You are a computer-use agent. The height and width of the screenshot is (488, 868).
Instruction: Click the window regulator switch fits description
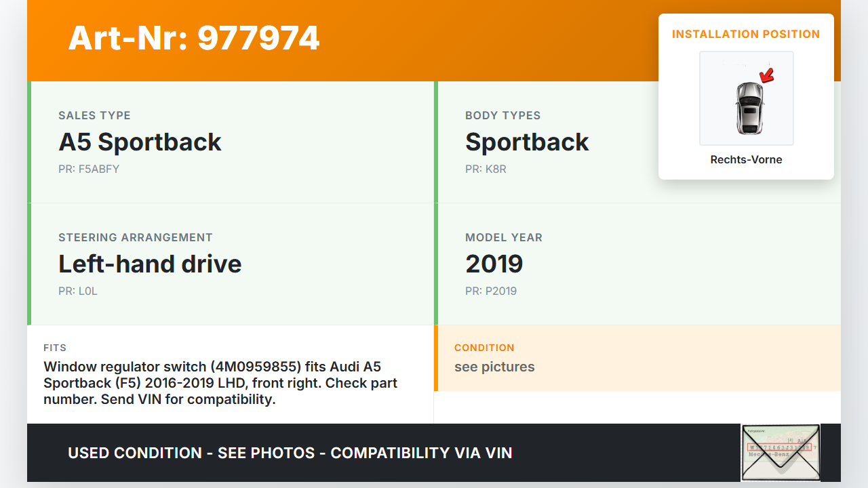[x=220, y=383]
